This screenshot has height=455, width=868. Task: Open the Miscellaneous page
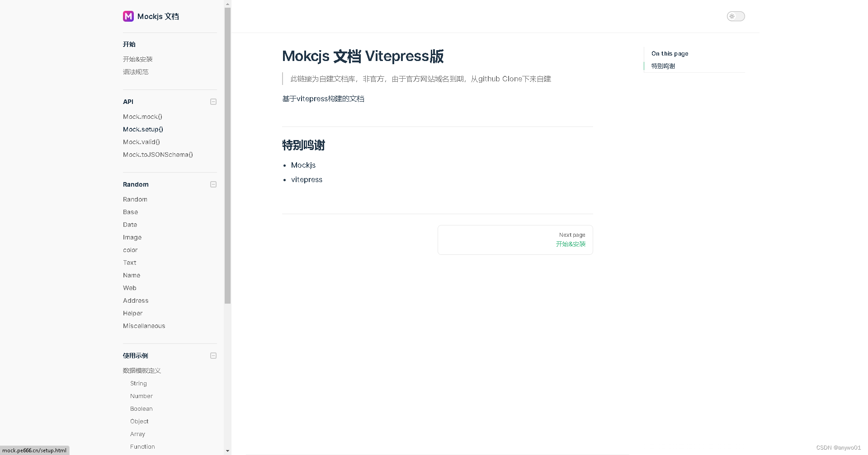pos(144,326)
